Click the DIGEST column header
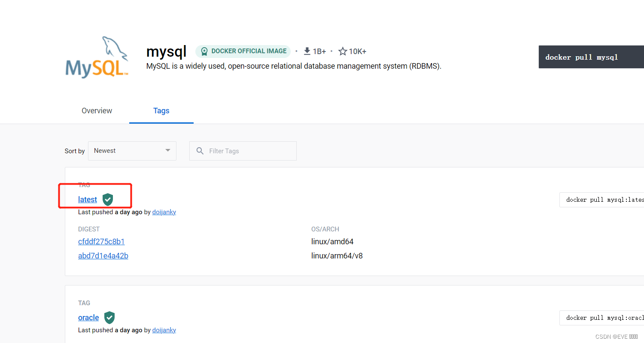Image resolution: width=644 pixels, height=343 pixels. (89, 229)
